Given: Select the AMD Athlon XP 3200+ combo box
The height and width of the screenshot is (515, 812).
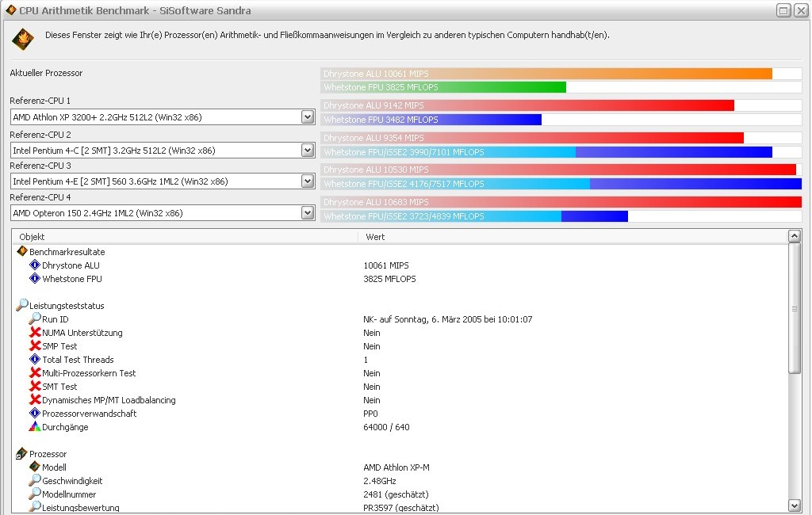Looking at the screenshot, I should [163, 117].
